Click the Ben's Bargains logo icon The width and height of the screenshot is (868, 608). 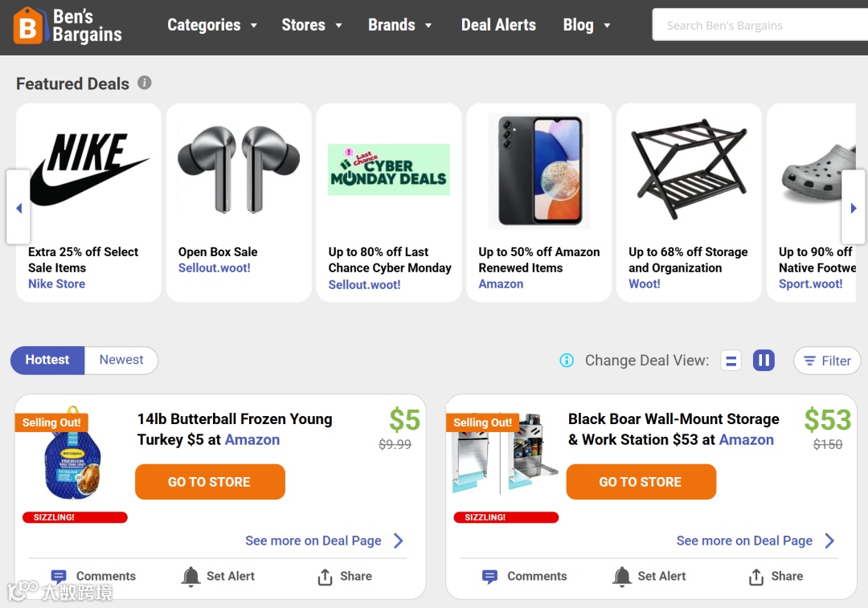click(x=27, y=26)
